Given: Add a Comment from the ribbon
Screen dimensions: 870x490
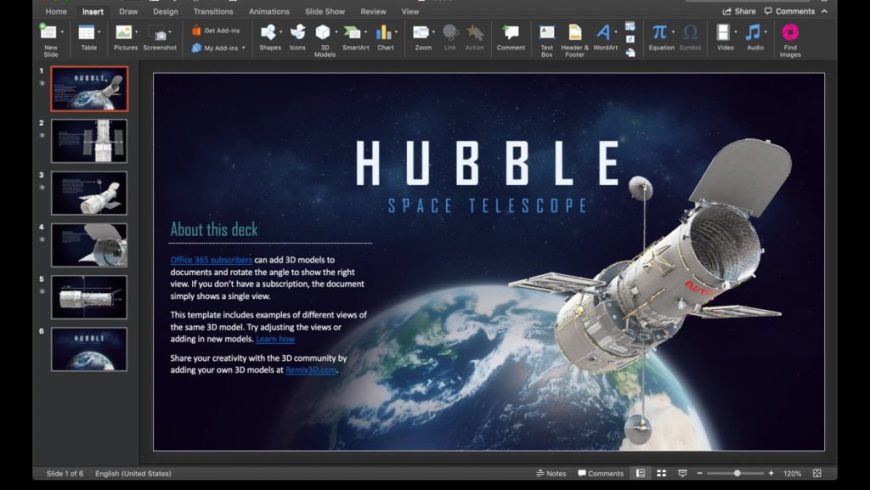Looking at the screenshot, I should click(510, 38).
